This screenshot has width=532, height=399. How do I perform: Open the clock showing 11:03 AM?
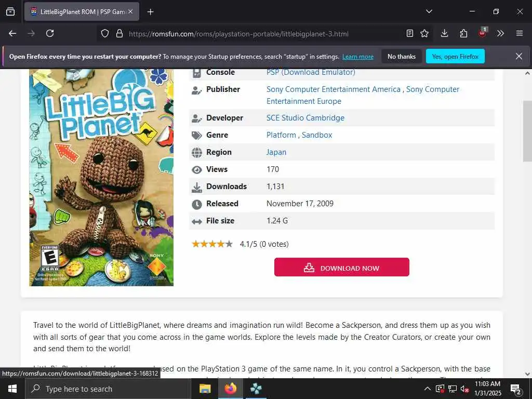(487, 389)
